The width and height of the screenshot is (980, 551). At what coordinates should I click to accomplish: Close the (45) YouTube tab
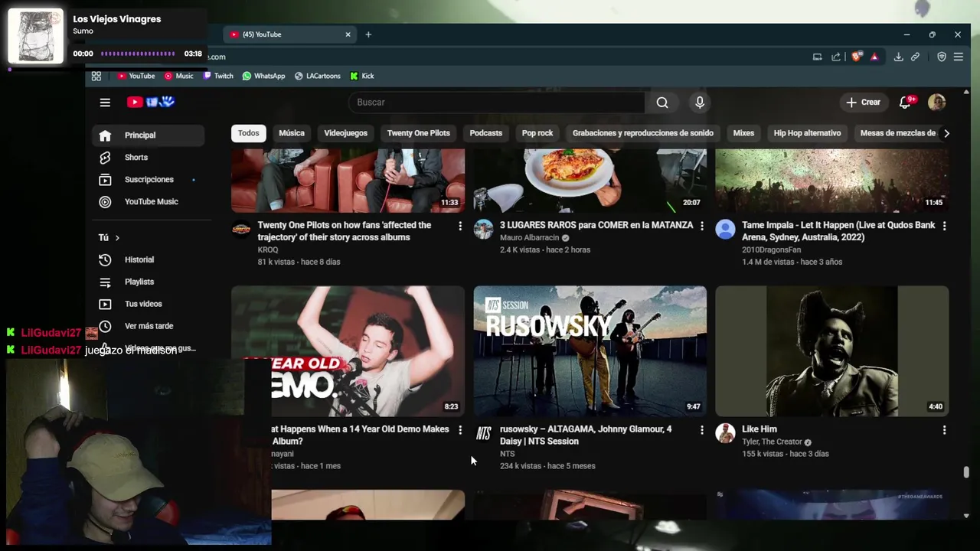[x=348, y=34]
